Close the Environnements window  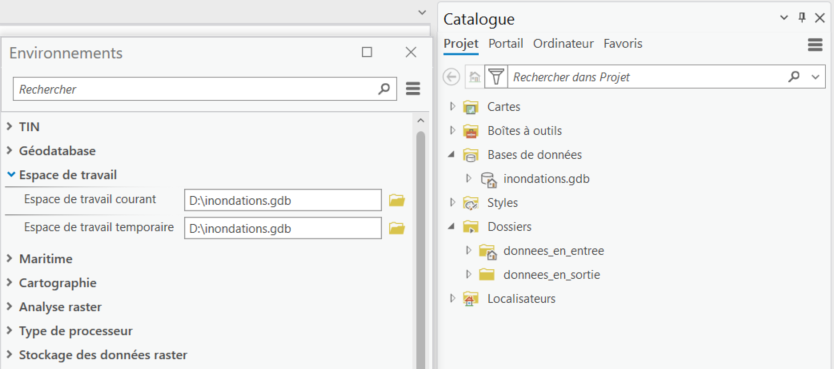411,52
